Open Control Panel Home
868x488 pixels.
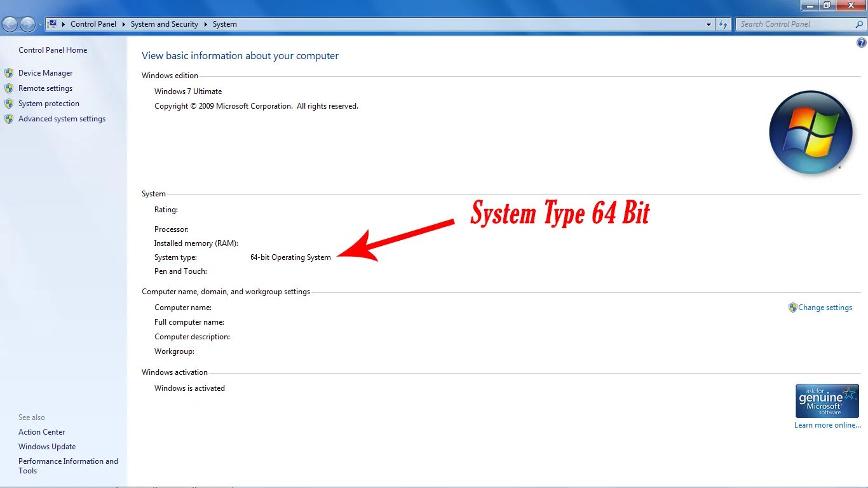tap(53, 50)
